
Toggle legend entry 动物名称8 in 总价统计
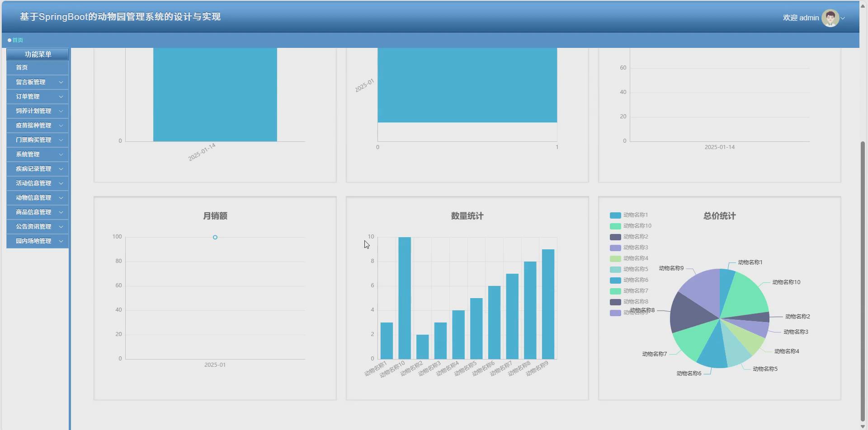coord(629,302)
